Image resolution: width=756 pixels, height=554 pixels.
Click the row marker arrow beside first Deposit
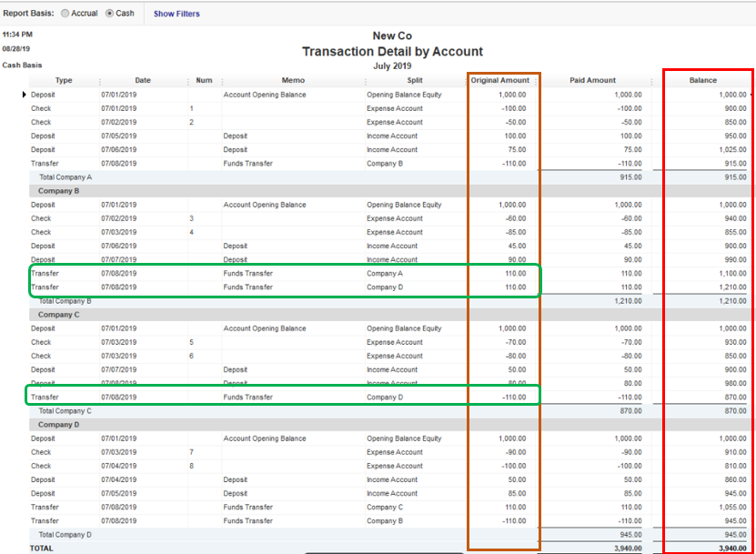pos(24,95)
